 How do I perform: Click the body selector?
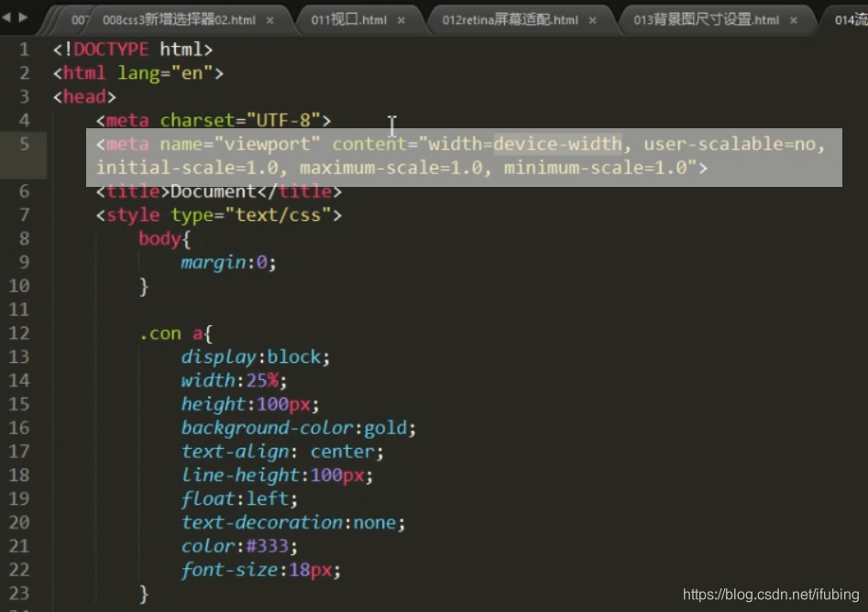pos(159,239)
